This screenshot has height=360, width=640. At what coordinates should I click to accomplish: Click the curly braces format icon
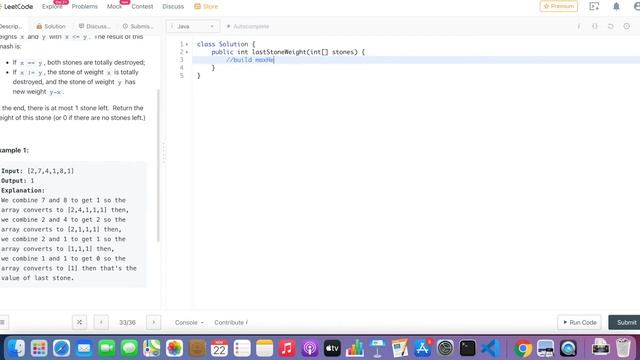pos(595,26)
